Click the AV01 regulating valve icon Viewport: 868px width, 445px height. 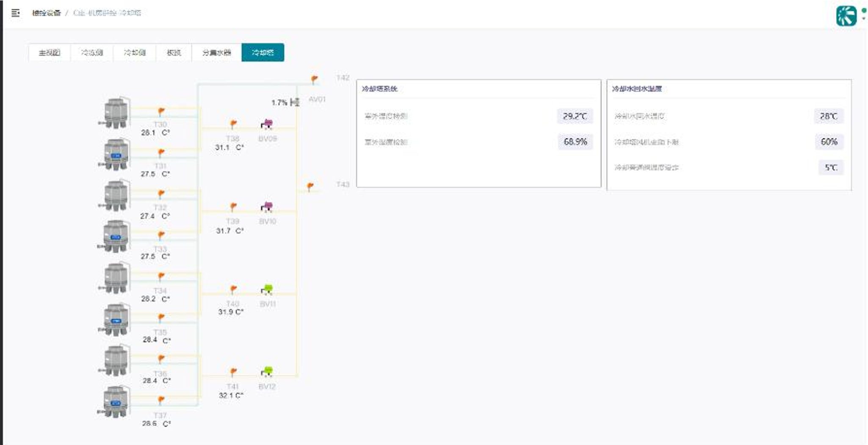tap(295, 102)
